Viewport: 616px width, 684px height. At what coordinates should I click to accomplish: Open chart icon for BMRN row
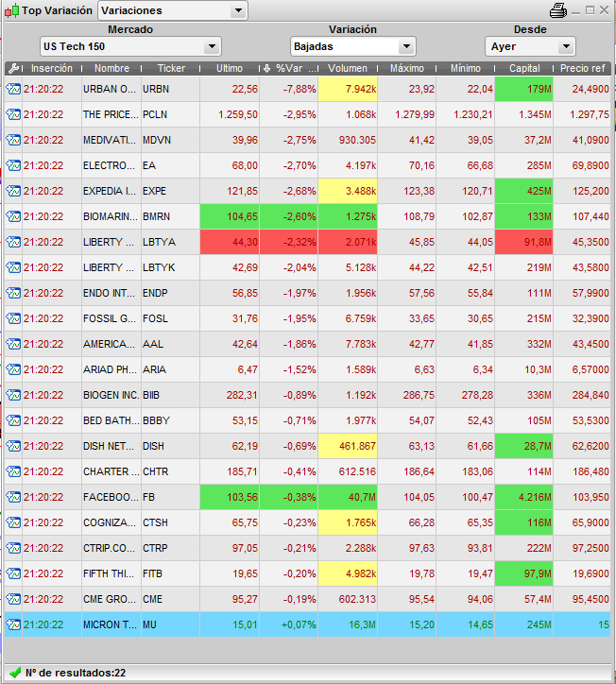(x=13, y=216)
